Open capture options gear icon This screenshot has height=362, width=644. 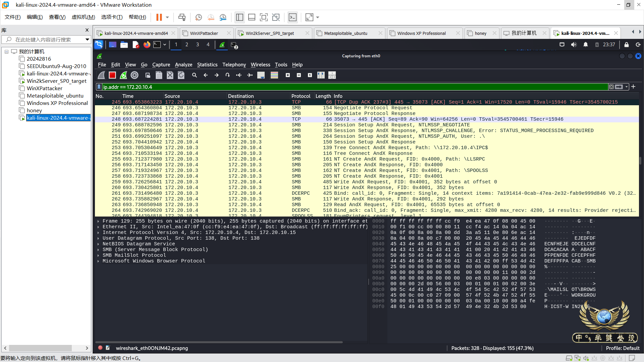[135, 75]
